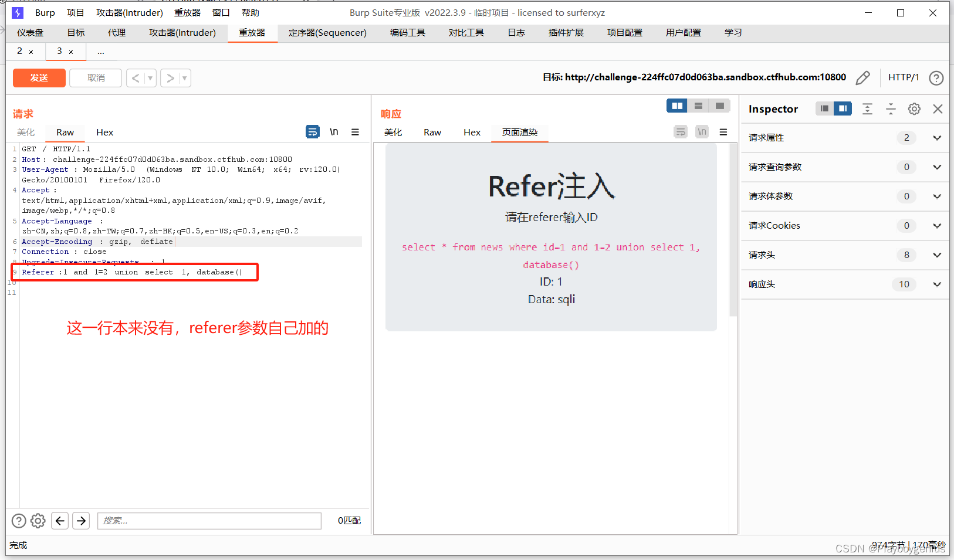Open request pane hamburger menu
Image resolution: width=954 pixels, height=560 pixels.
tap(355, 132)
